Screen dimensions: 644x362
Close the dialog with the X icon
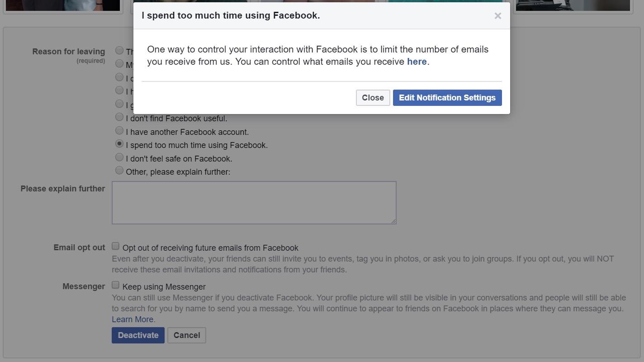[x=498, y=16]
